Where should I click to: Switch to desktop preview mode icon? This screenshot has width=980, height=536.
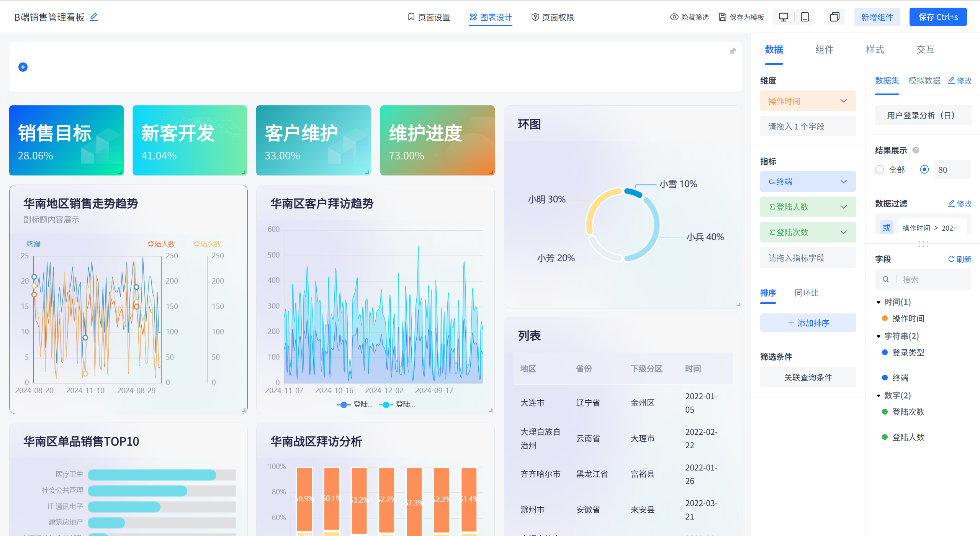(783, 17)
